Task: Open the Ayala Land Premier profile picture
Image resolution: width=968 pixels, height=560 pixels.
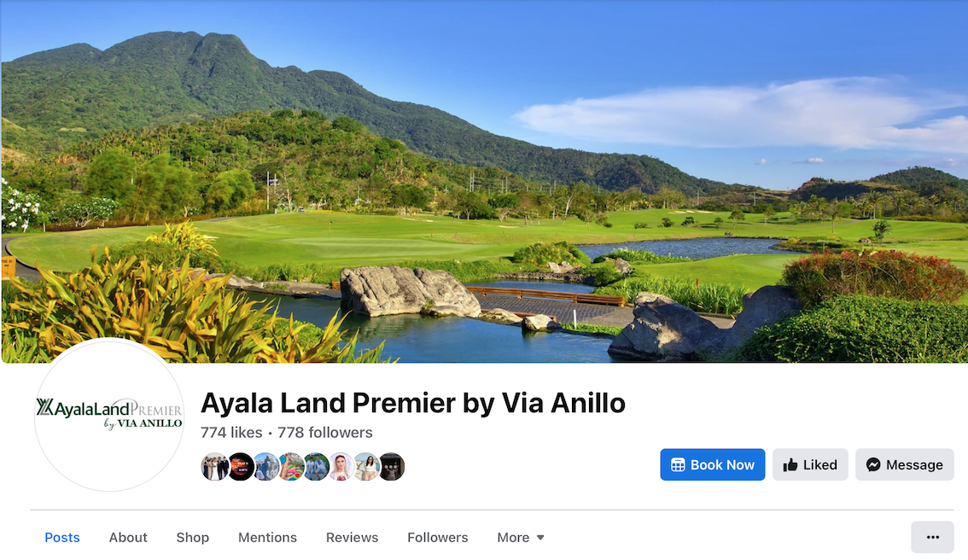Action: pyautogui.click(x=109, y=415)
